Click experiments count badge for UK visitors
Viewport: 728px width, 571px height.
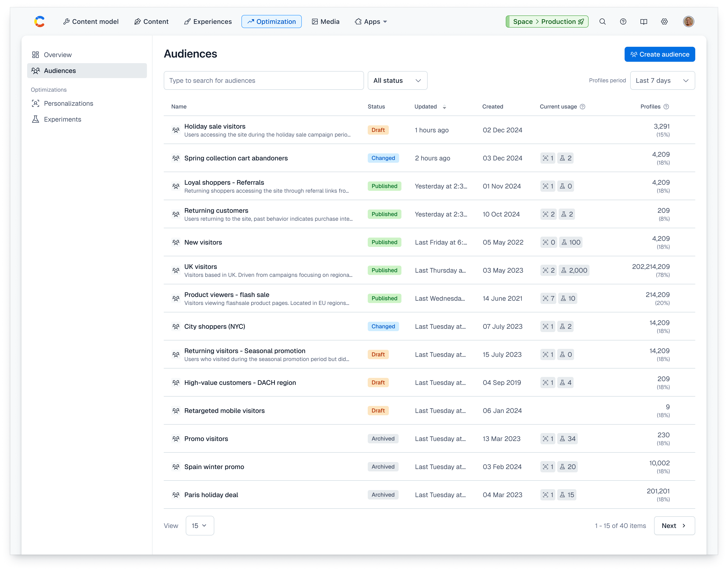click(x=574, y=270)
